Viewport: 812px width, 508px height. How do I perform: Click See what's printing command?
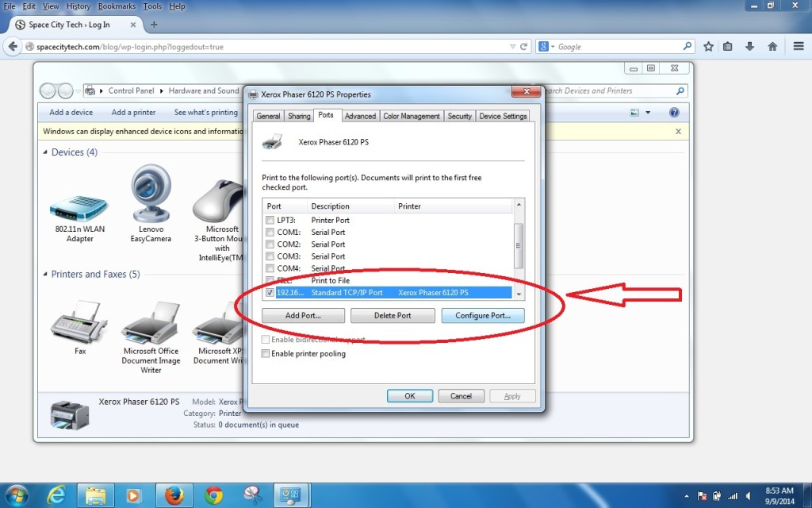click(x=206, y=113)
